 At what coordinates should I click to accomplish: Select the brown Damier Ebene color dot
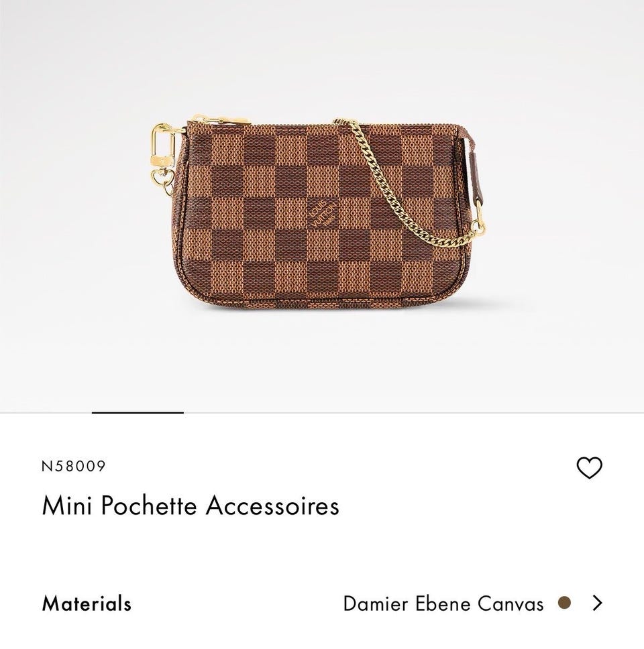[x=564, y=602]
